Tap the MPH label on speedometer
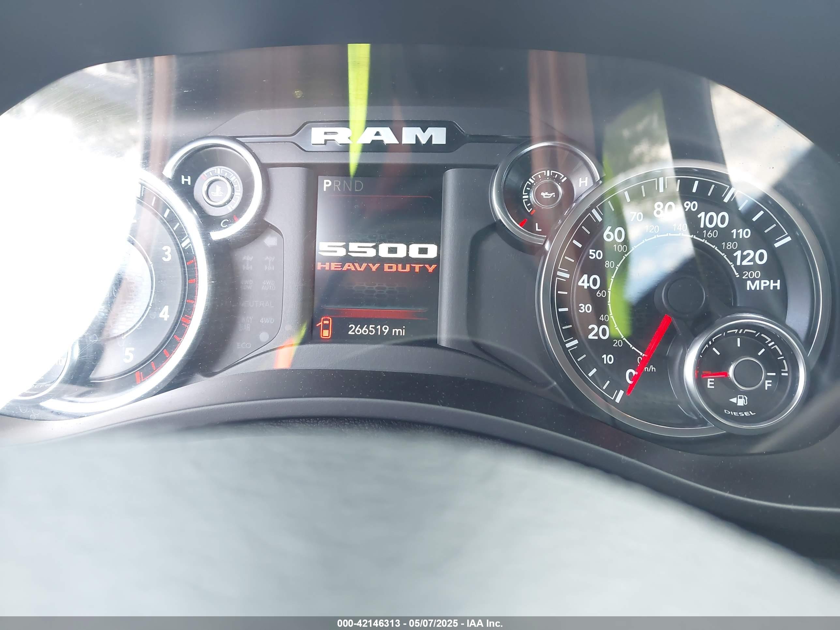The image size is (840, 630). point(763,285)
